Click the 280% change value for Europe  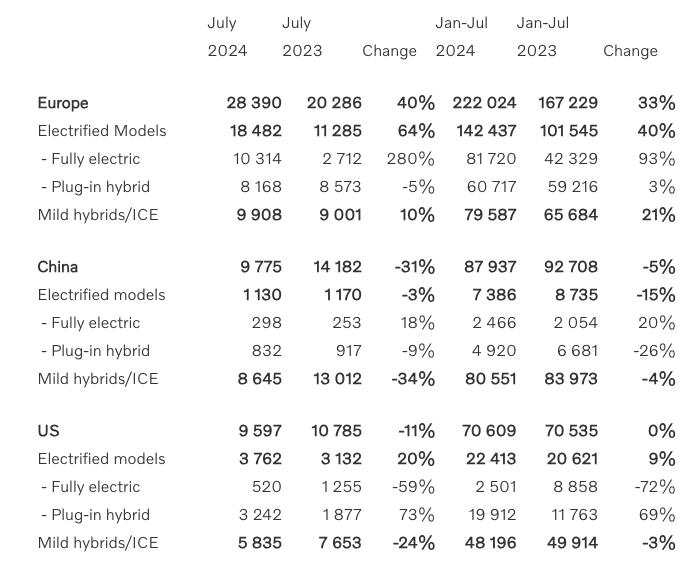point(410,159)
